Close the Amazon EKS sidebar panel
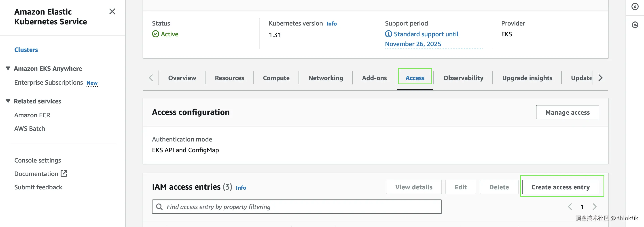 click(112, 11)
